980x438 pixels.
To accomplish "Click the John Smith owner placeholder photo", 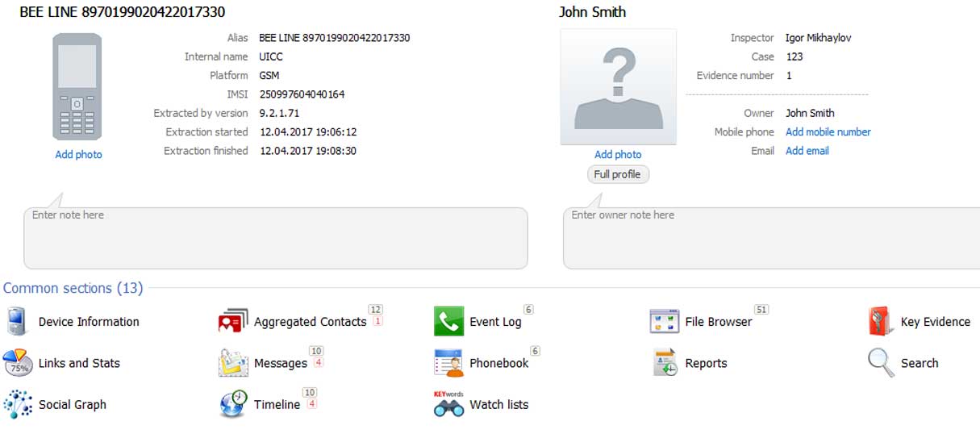I will [x=618, y=87].
